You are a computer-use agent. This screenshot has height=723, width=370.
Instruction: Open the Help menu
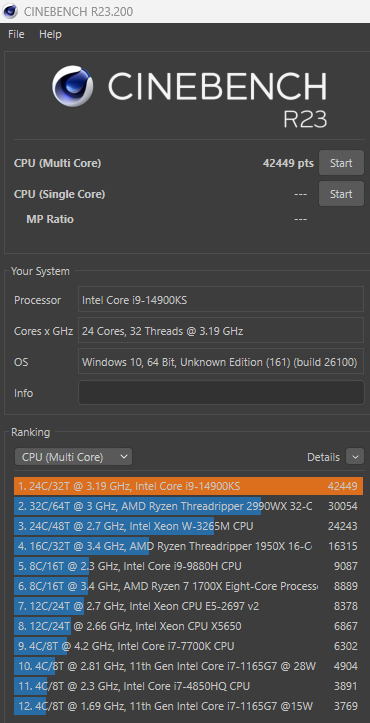point(50,35)
